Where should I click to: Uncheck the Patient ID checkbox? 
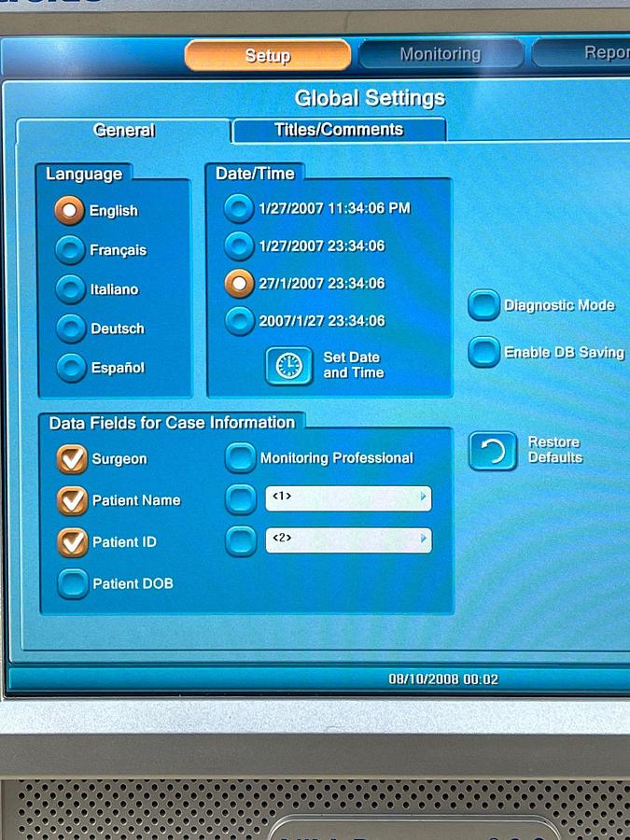point(72,542)
